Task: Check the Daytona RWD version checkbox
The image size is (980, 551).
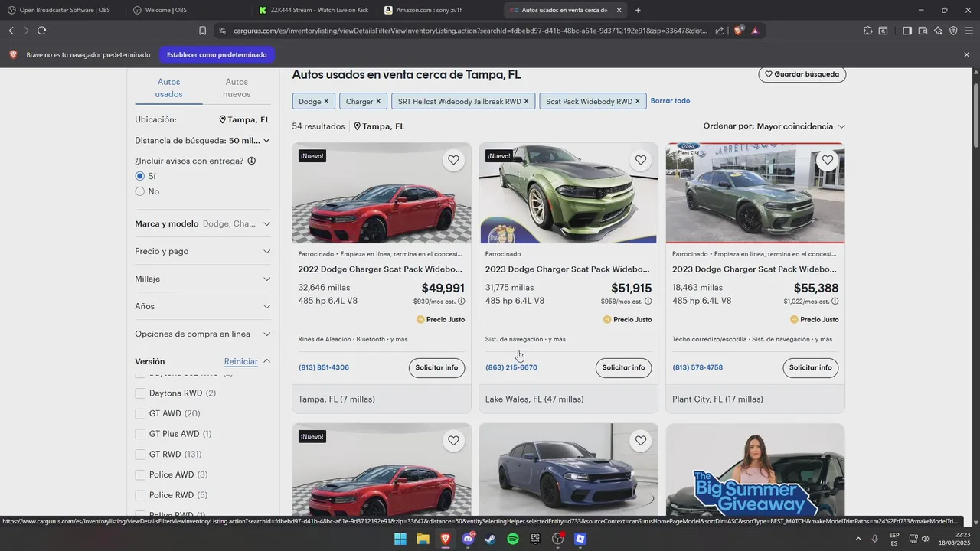Action: tap(140, 393)
